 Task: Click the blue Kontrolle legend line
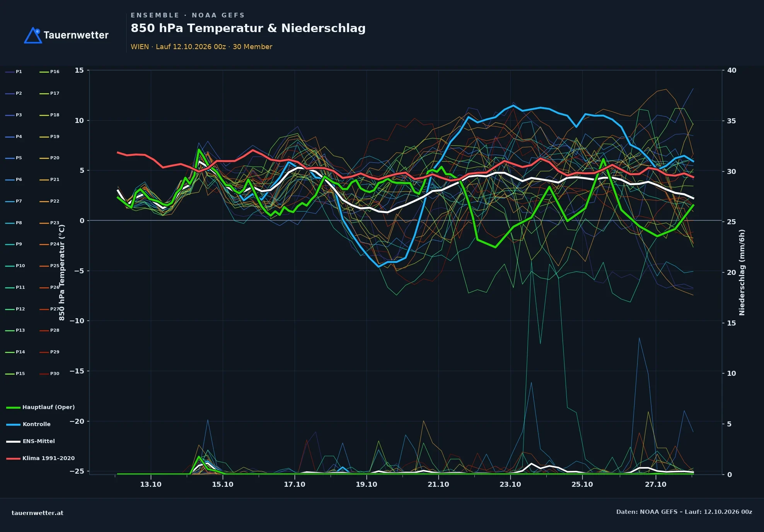click(x=13, y=425)
